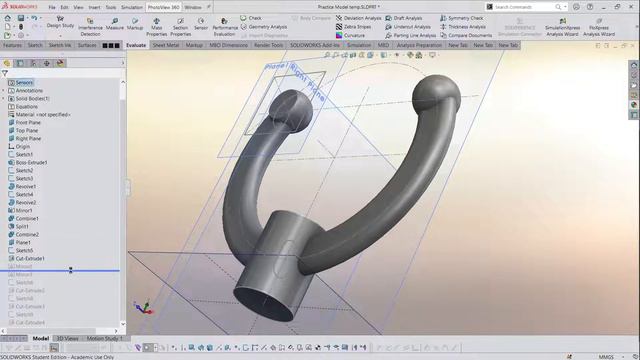Toggle Undercut Analysis

point(408,27)
